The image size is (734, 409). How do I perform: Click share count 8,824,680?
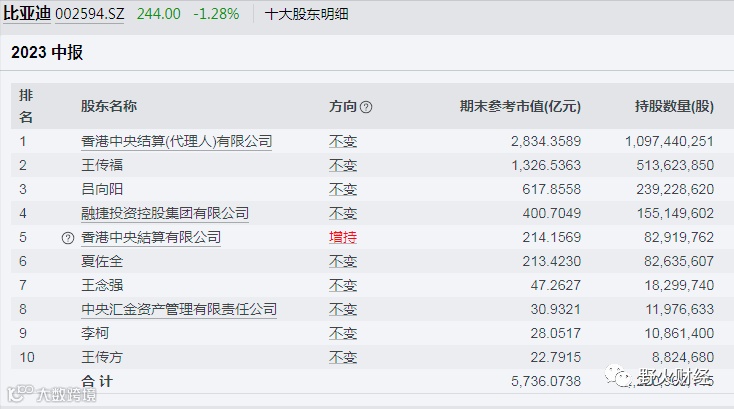(x=683, y=358)
